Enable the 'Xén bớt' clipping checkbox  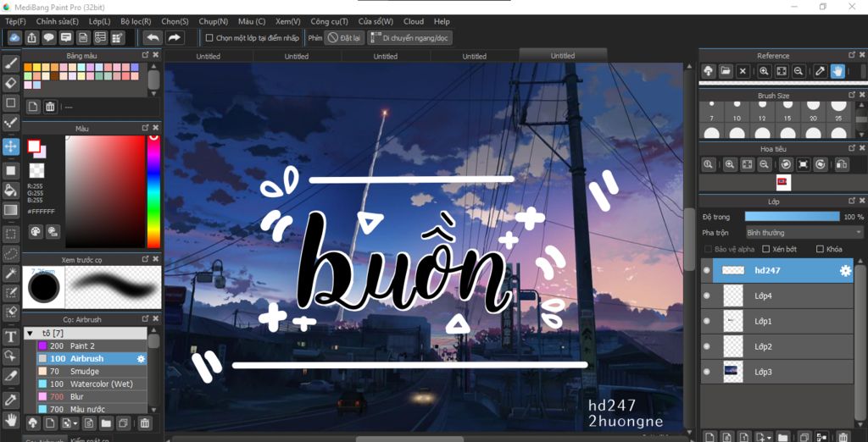[766, 249]
